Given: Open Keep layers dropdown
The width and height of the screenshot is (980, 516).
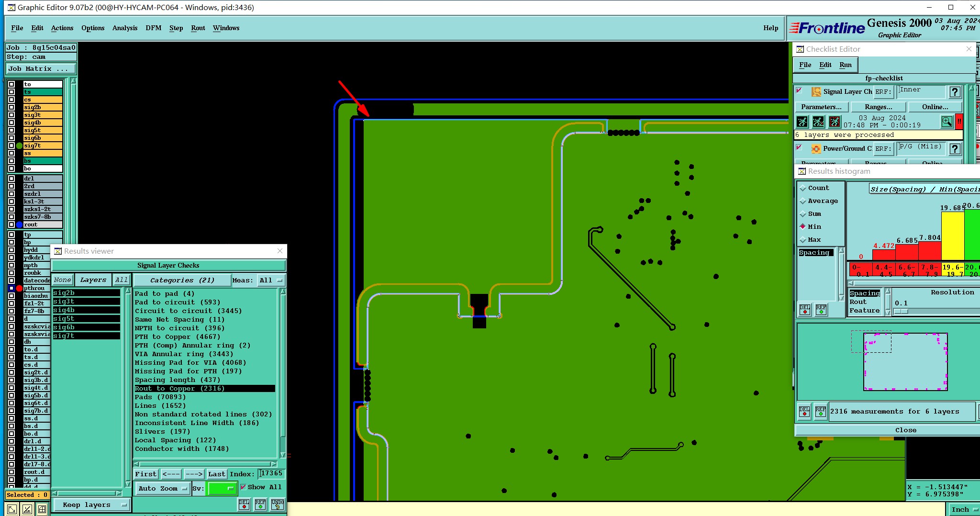Looking at the screenshot, I should (x=91, y=505).
